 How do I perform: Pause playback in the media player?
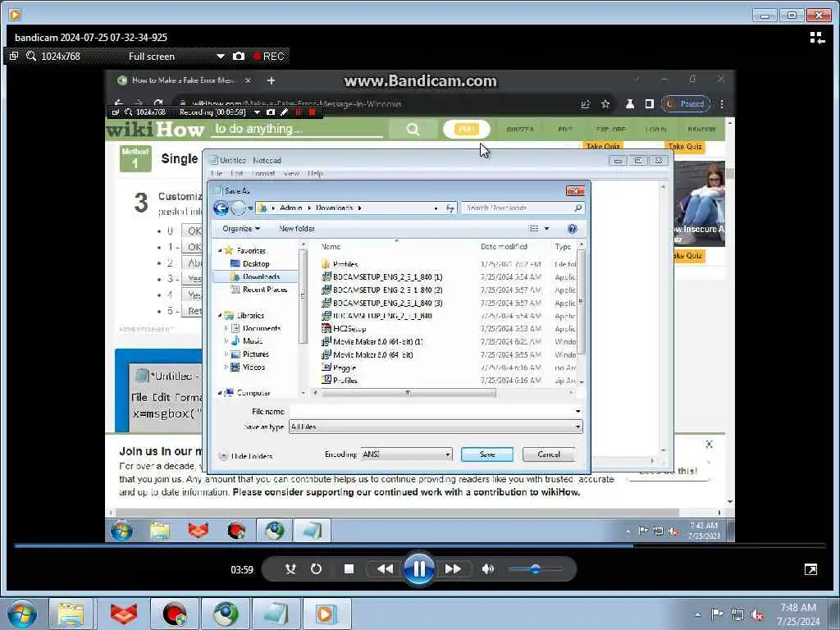coord(419,568)
